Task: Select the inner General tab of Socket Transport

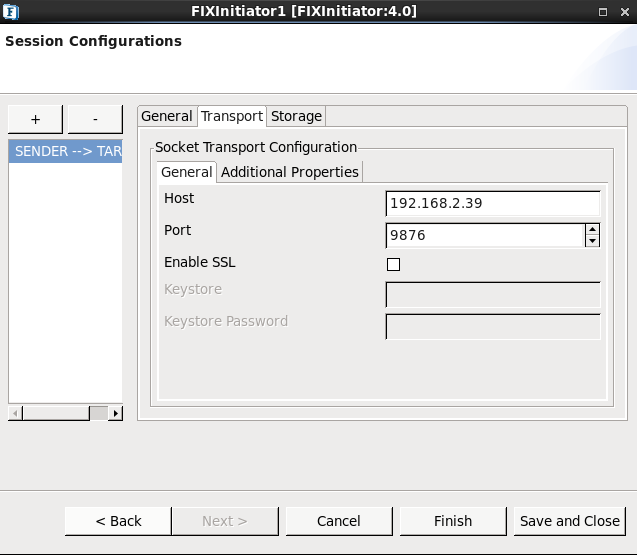Action: pyautogui.click(x=187, y=172)
